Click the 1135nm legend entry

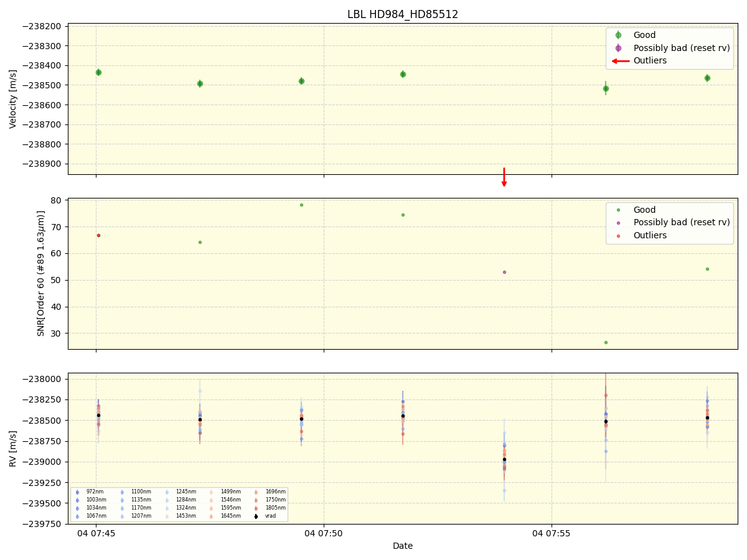(x=134, y=500)
